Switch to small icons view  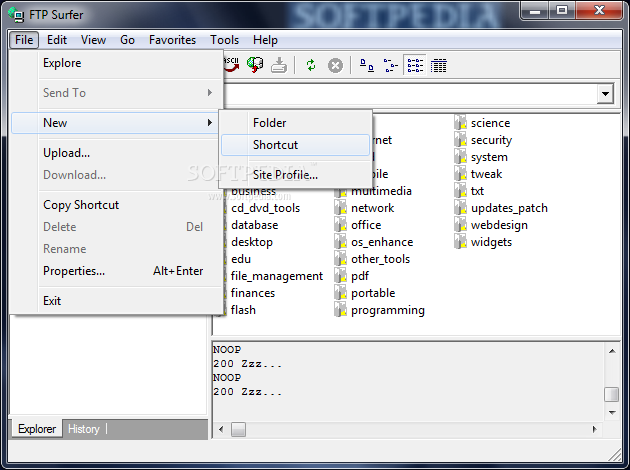[x=390, y=65]
